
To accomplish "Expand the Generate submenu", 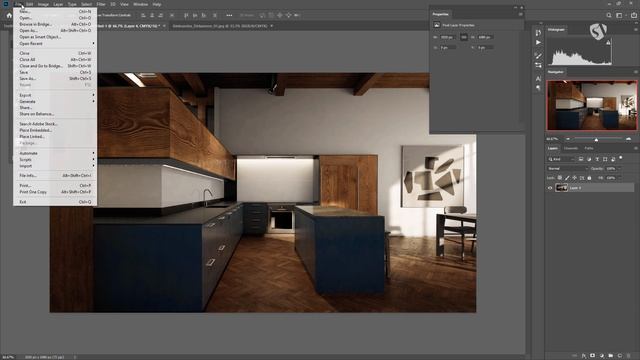I will [x=56, y=101].
